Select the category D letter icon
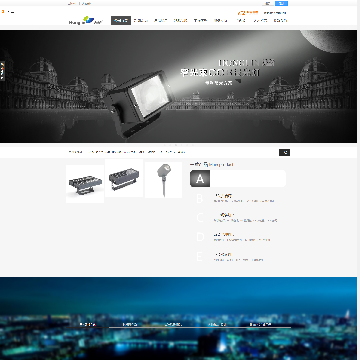The width and height of the screenshot is (360, 360). coord(200,237)
